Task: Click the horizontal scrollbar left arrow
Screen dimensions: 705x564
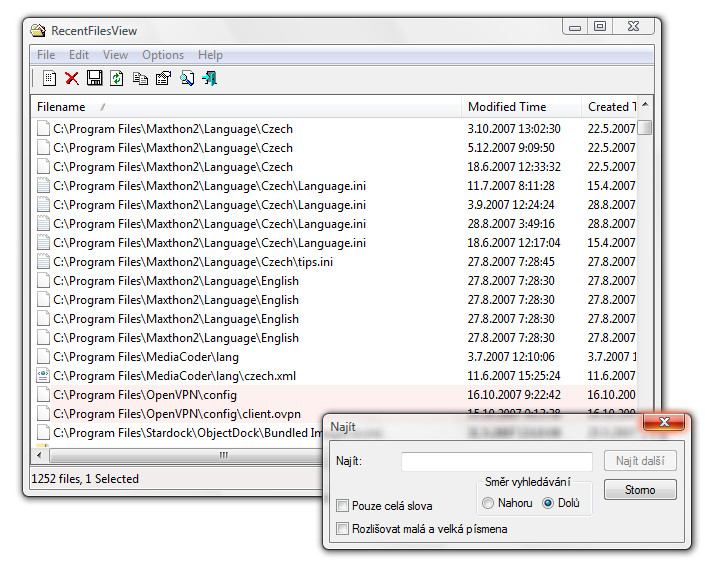Action: tap(40, 455)
